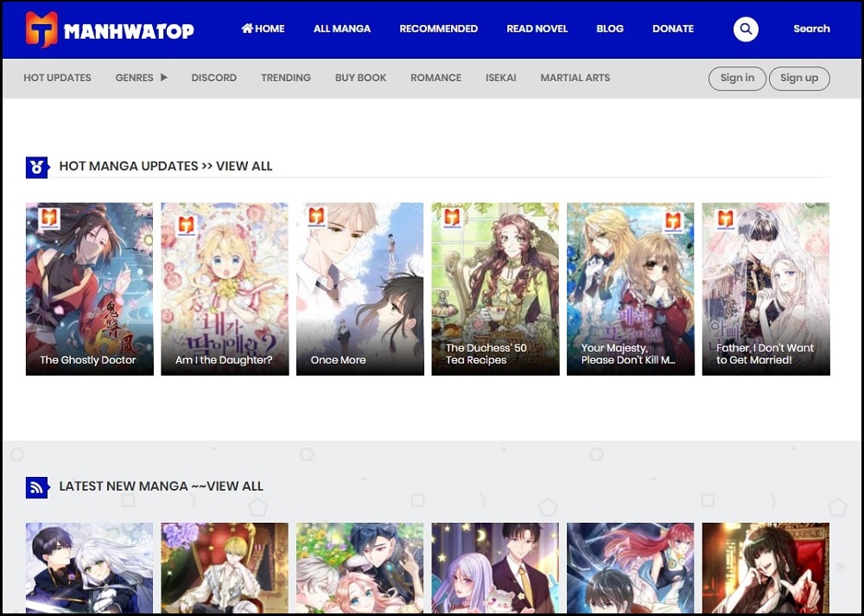Open the Discord link
This screenshot has height=616, width=864.
(x=213, y=78)
